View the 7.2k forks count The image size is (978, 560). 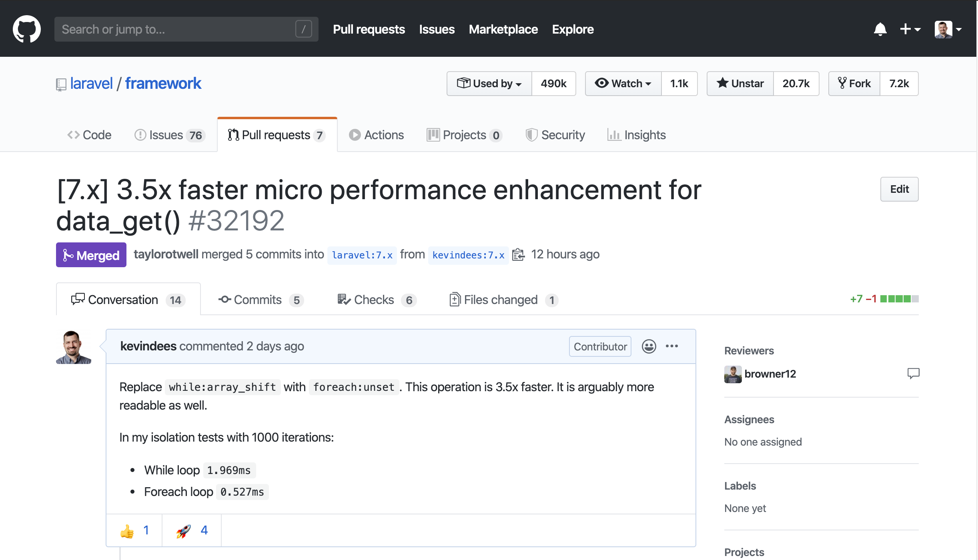(899, 83)
